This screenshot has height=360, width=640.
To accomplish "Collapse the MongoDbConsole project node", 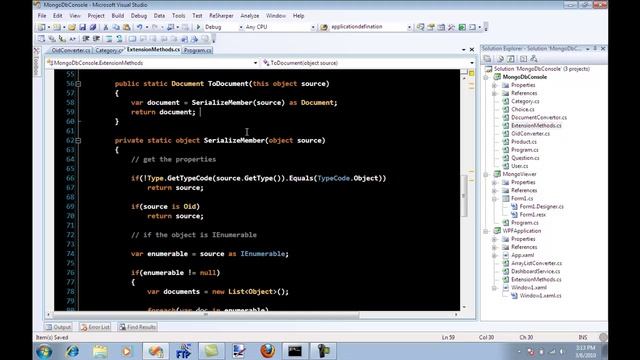I will pyautogui.click(x=486, y=77).
